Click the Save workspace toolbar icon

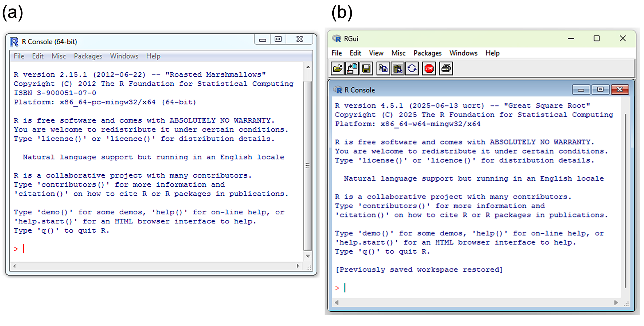click(x=366, y=68)
